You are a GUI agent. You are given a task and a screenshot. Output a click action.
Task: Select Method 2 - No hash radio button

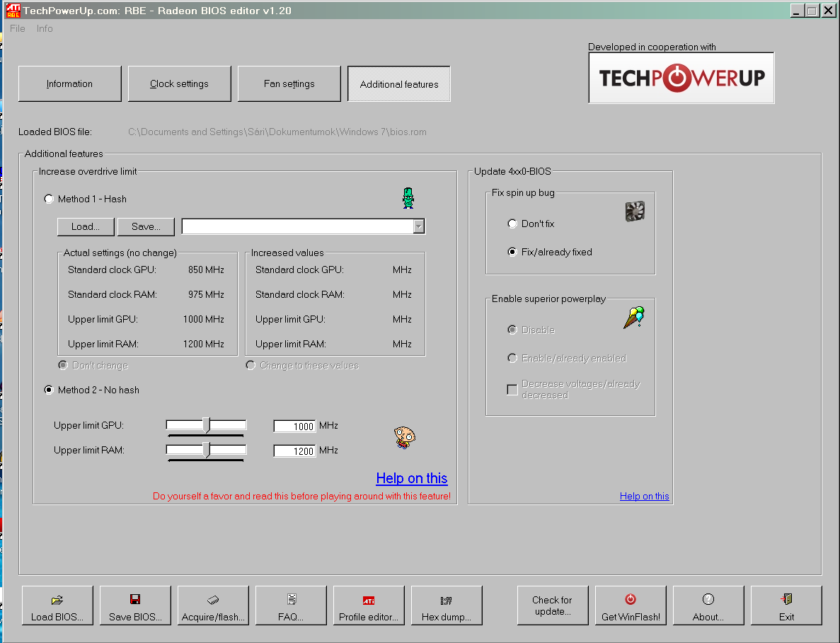point(49,390)
